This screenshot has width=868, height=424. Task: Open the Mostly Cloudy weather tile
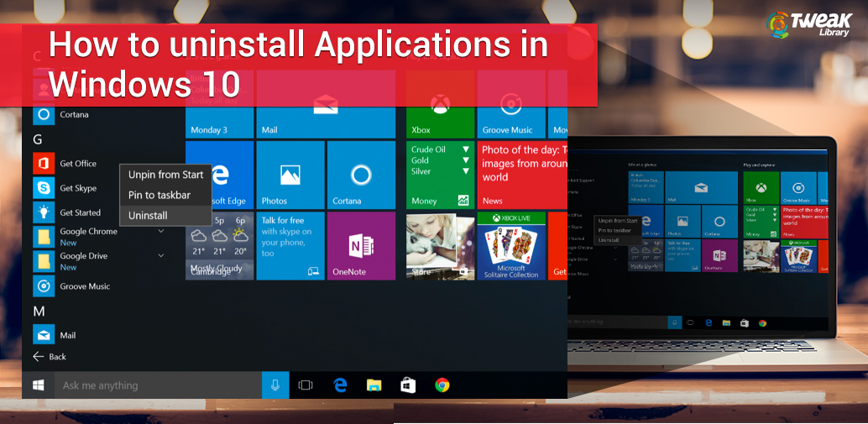(x=220, y=246)
